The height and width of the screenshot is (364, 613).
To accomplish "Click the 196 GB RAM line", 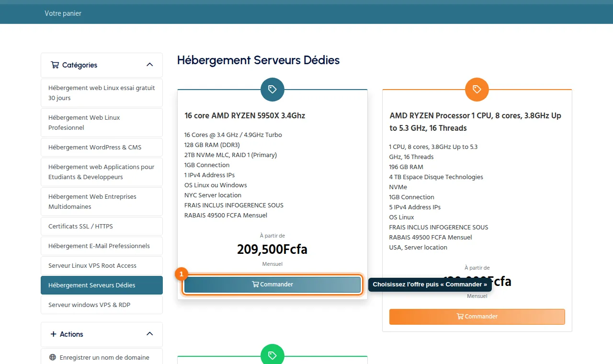I will 406,167.
